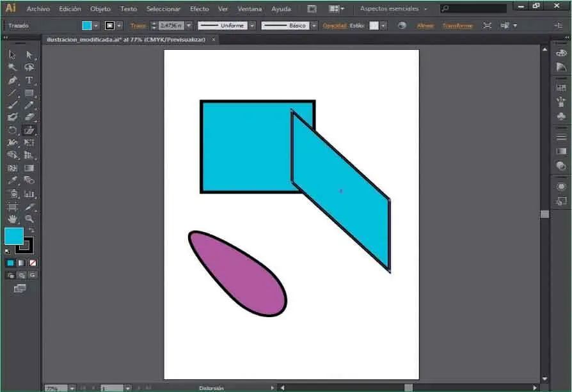The image size is (572, 392).
Task: Select the Blend tool
Action: point(29,180)
